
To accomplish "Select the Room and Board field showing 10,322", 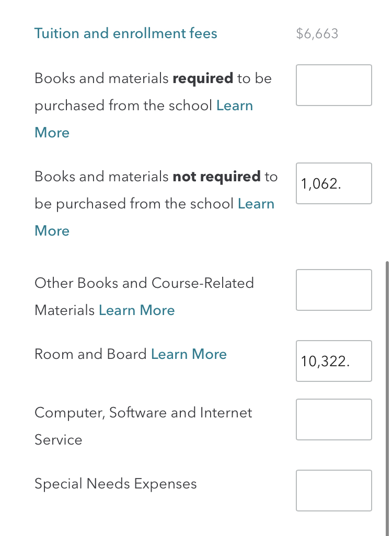I will (x=333, y=361).
